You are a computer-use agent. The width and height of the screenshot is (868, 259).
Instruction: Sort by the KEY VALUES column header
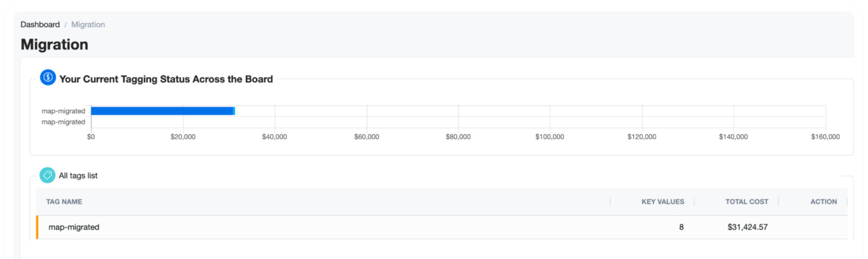[x=663, y=202]
